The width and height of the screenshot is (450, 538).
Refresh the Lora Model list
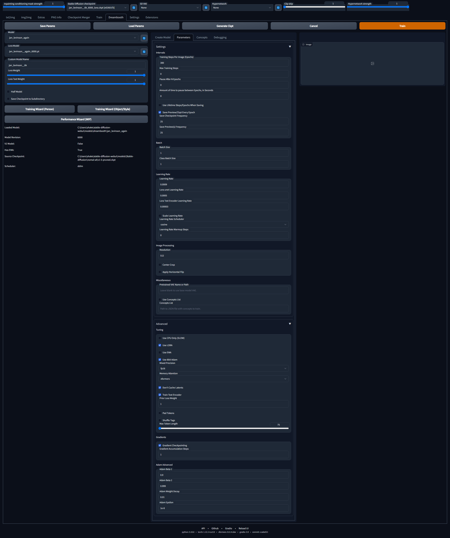pyautogui.click(x=144, y=52)
